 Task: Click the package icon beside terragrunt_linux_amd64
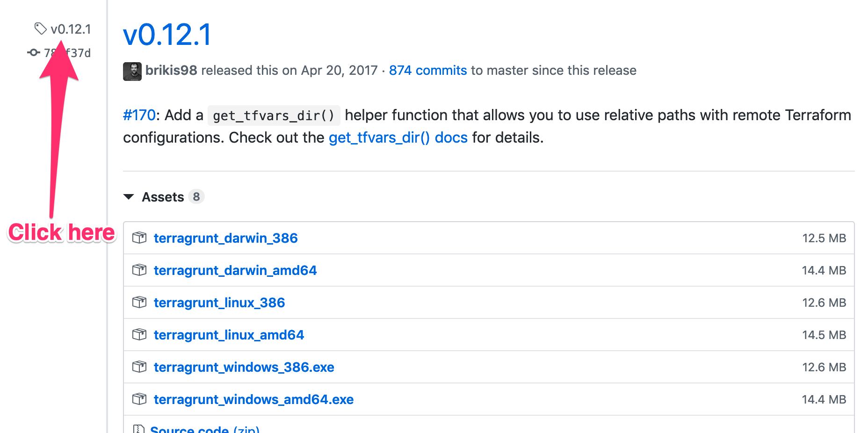coord(139,334)
